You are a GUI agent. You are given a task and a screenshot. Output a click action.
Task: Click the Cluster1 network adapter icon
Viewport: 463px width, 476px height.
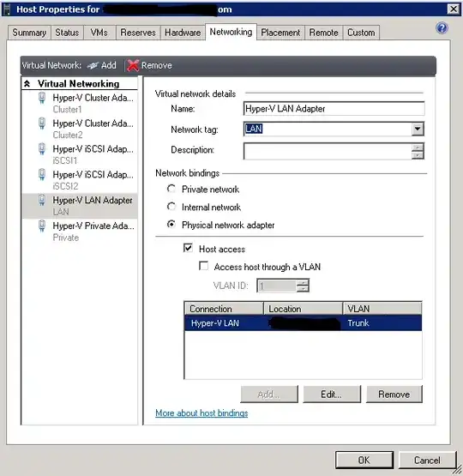pyautogui.click(x=42, y=98)
